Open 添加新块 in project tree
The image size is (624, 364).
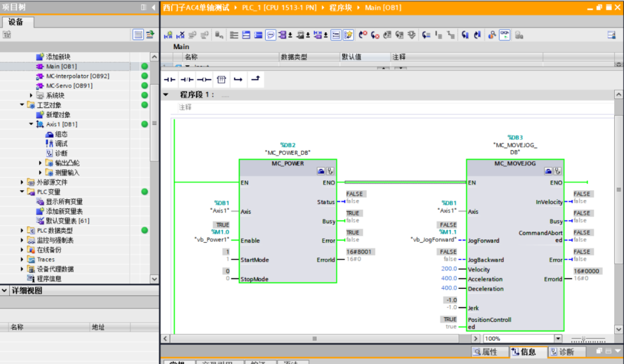(x=57, y=57)
